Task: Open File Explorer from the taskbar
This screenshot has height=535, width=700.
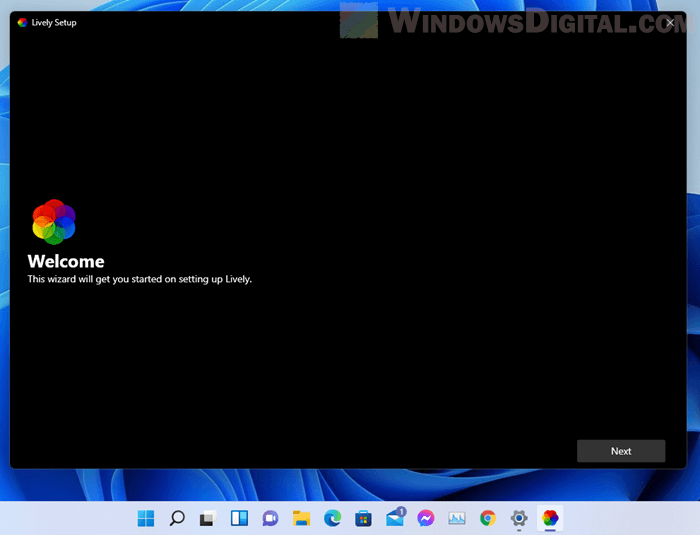Action: [x=301, y=518]
